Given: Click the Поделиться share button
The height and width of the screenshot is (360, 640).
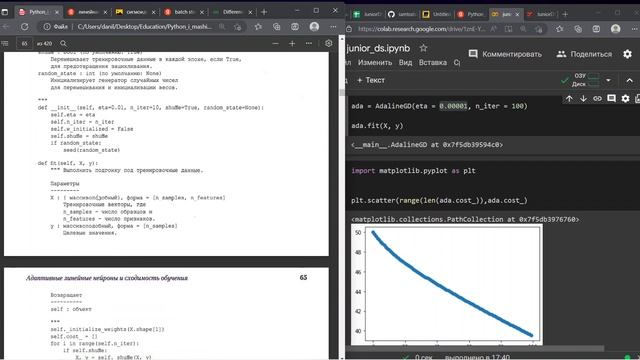Looking at the screenshot, I should (x=584, y=54).
